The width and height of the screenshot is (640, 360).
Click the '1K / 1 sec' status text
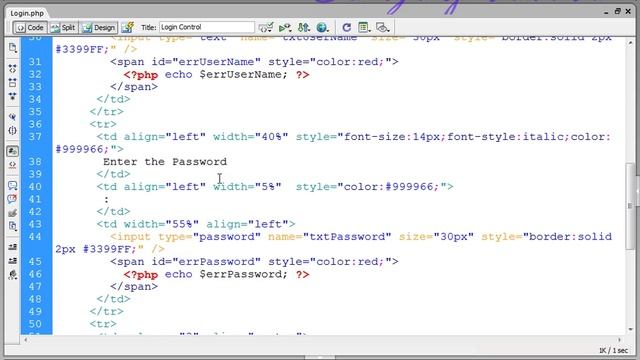click(613, 351)
